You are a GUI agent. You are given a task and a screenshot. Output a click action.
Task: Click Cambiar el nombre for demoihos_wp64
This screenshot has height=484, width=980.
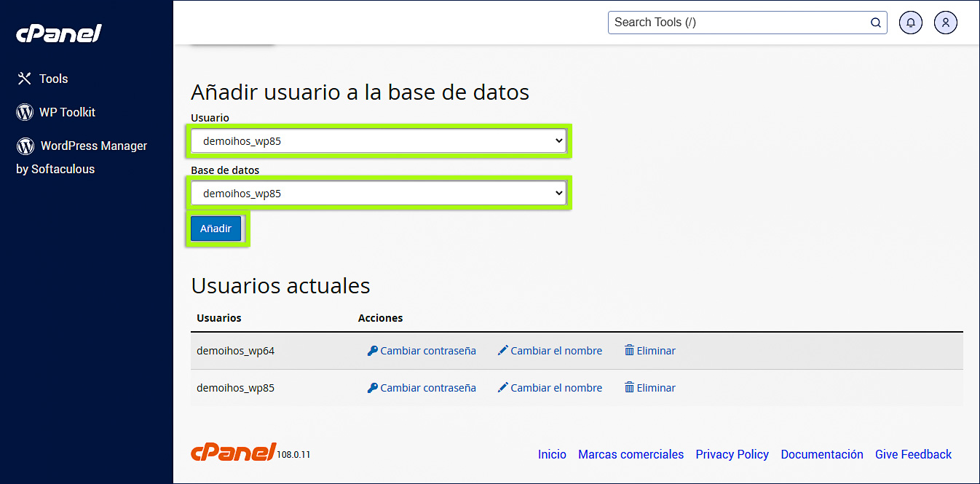(550, 351)
